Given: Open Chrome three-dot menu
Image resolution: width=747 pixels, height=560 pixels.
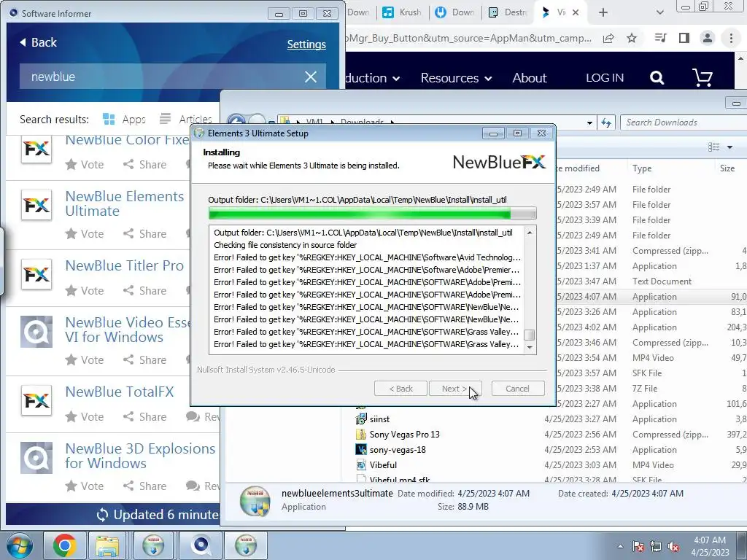Looking at the screenshot, I should tap(731, 38).
